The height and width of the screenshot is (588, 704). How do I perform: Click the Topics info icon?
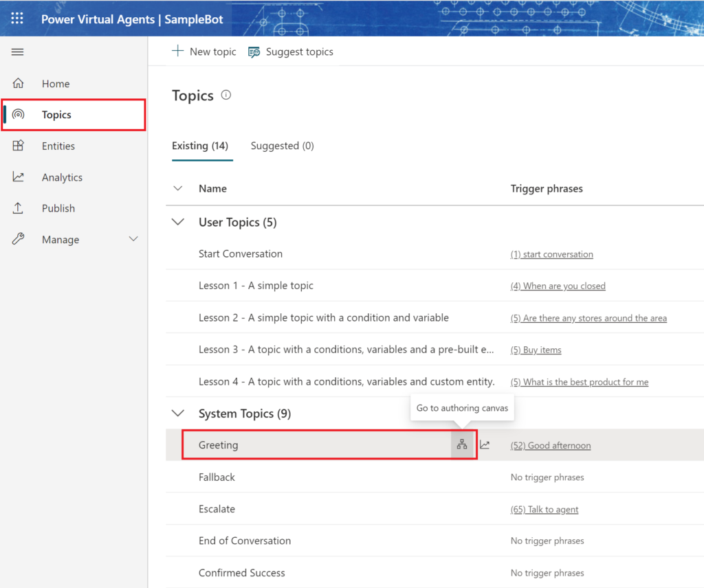click(x=227, y=95)
